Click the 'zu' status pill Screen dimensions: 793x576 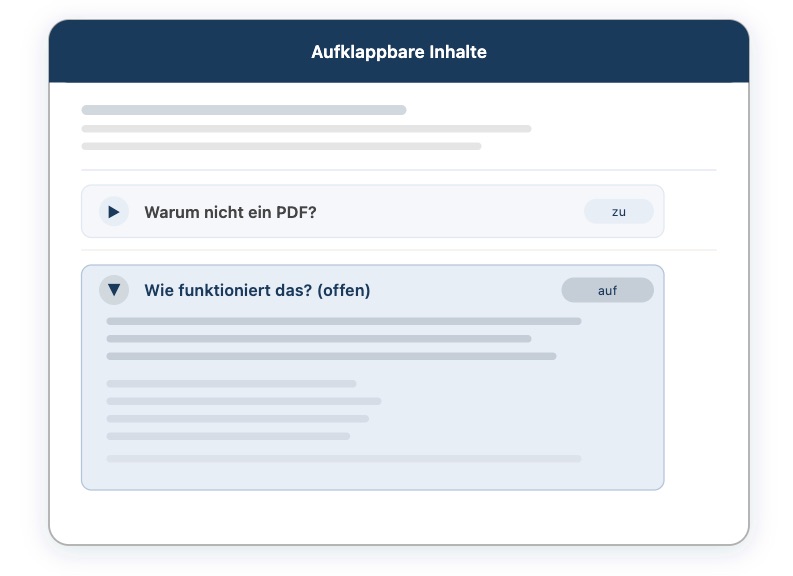pyautogui.click(x=619, y=211)
